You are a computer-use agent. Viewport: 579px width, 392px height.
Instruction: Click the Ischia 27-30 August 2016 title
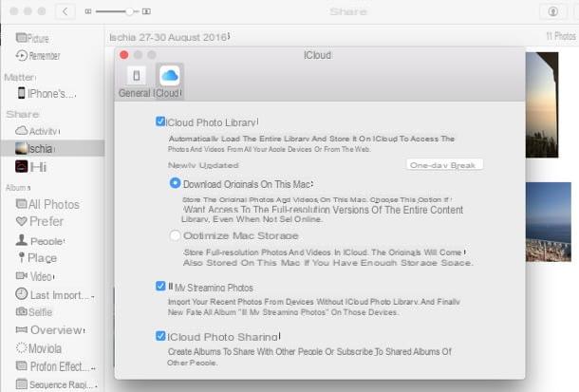(x=169, y=37)
